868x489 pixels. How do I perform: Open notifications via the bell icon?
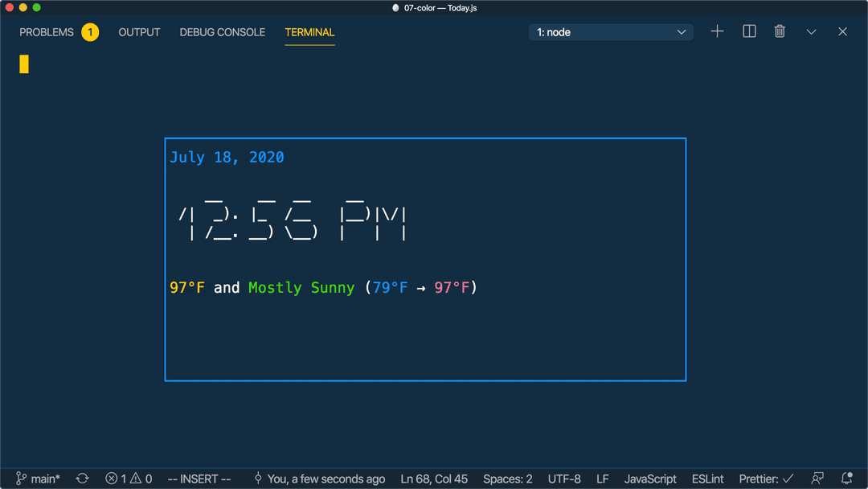coord(845,478)
